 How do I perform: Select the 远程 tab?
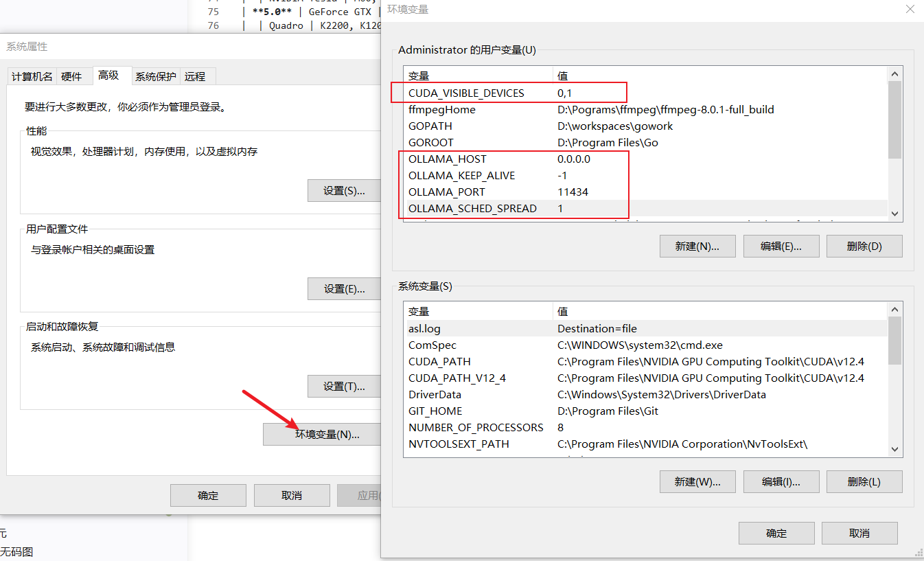195,76
